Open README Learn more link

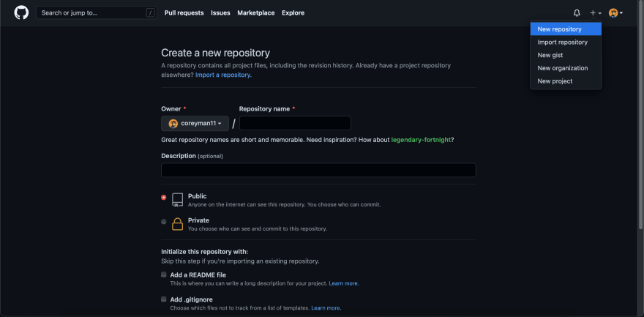pos(344,283)
